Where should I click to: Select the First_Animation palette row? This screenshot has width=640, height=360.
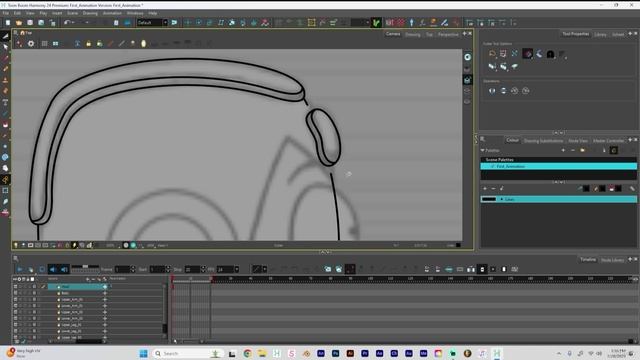(x=558, y=167)
